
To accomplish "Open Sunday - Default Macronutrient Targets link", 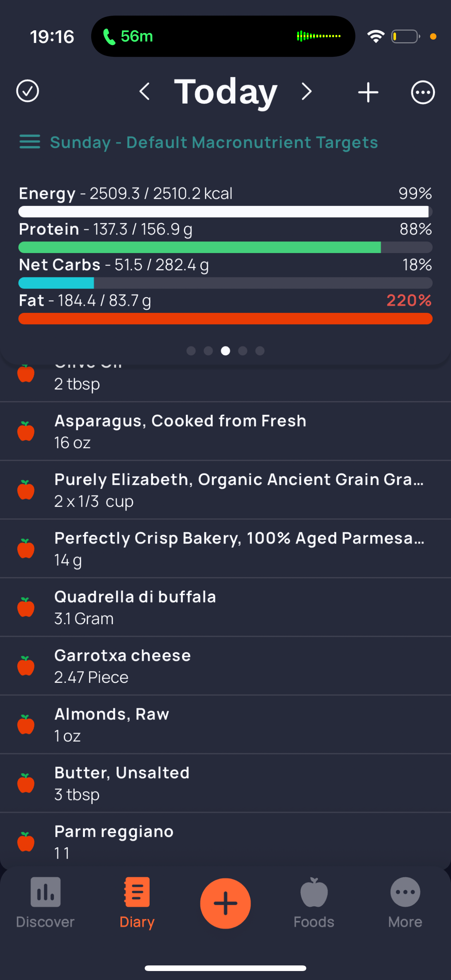I will point(214,142).
